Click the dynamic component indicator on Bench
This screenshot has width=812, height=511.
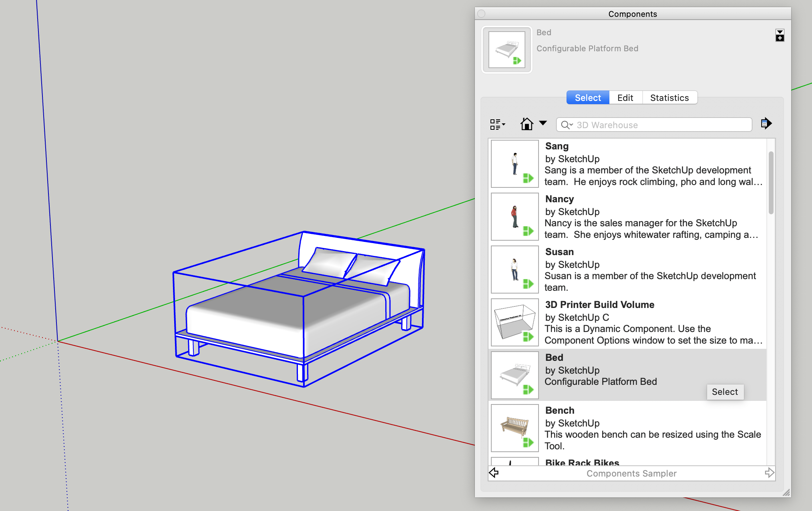529,447
